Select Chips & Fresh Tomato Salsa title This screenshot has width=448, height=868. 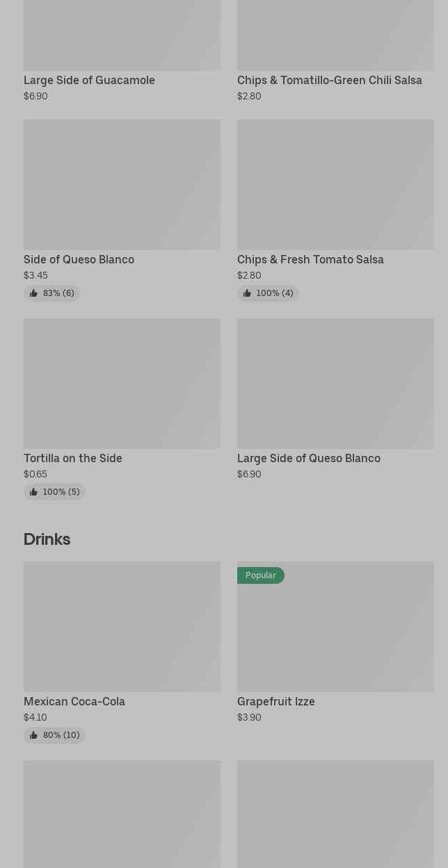310,259
